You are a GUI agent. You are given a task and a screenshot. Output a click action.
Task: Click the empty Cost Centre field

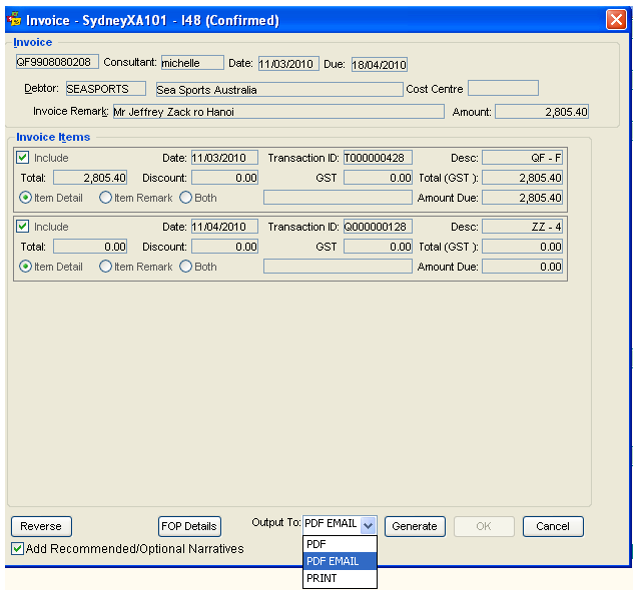pyautogui.click(x=503, y=88)
